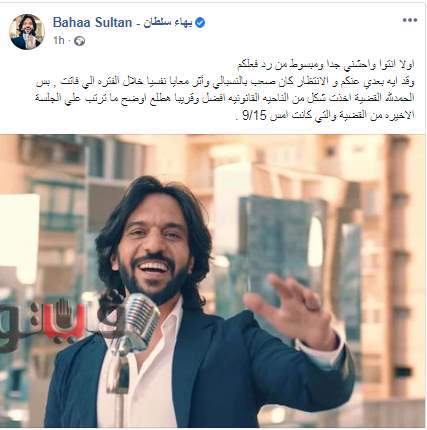Select the first line of the post text
The width and height of the screenshot is (427, 430).
click(x=326, y=65)
